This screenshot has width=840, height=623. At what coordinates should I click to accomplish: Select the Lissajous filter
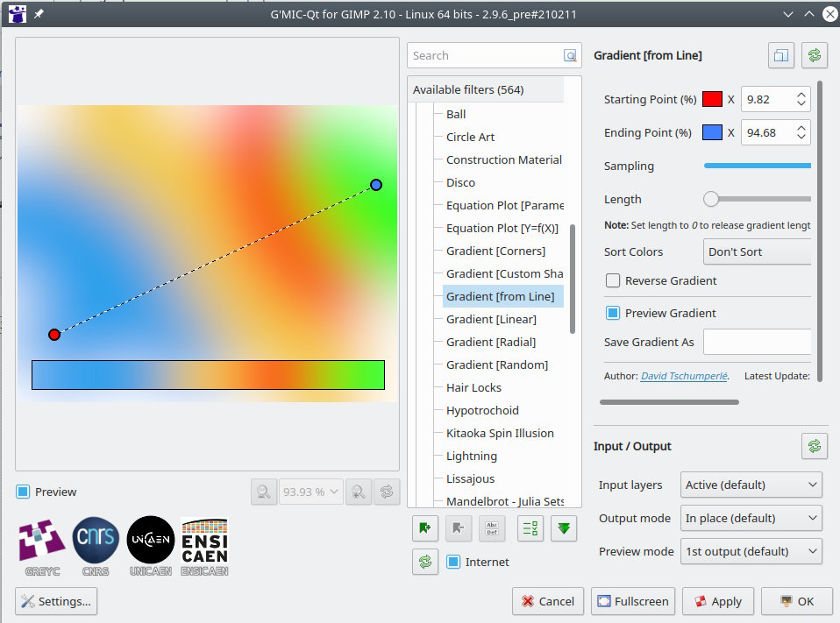[x=470, y=478]
